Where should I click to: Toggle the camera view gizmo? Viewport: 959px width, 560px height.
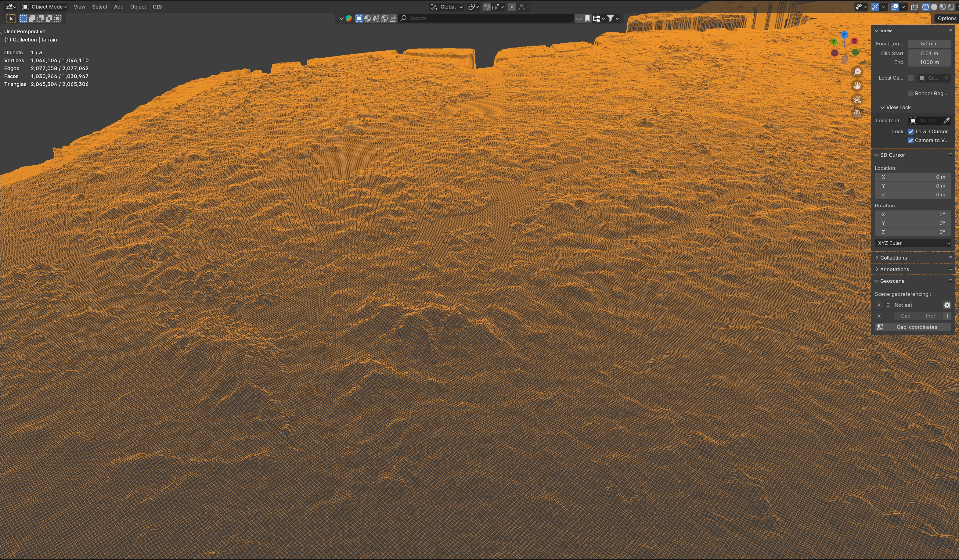tap(857, 100)
